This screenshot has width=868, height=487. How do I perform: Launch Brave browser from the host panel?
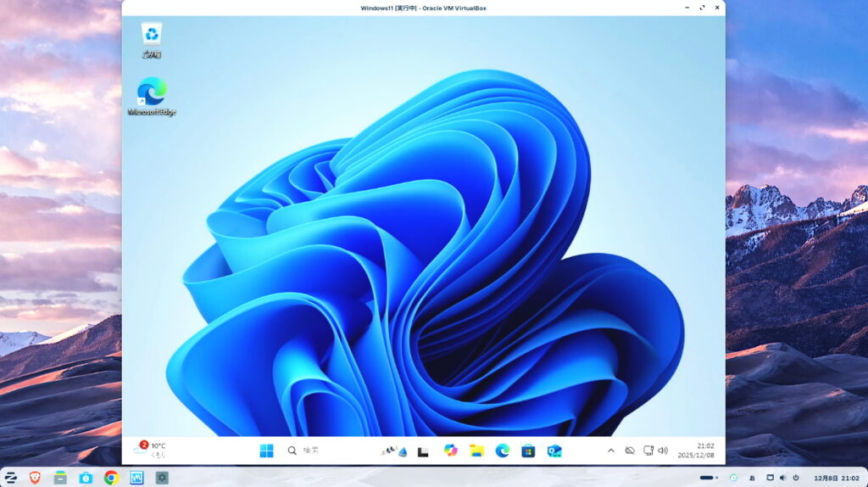click(x=35, y=478)
